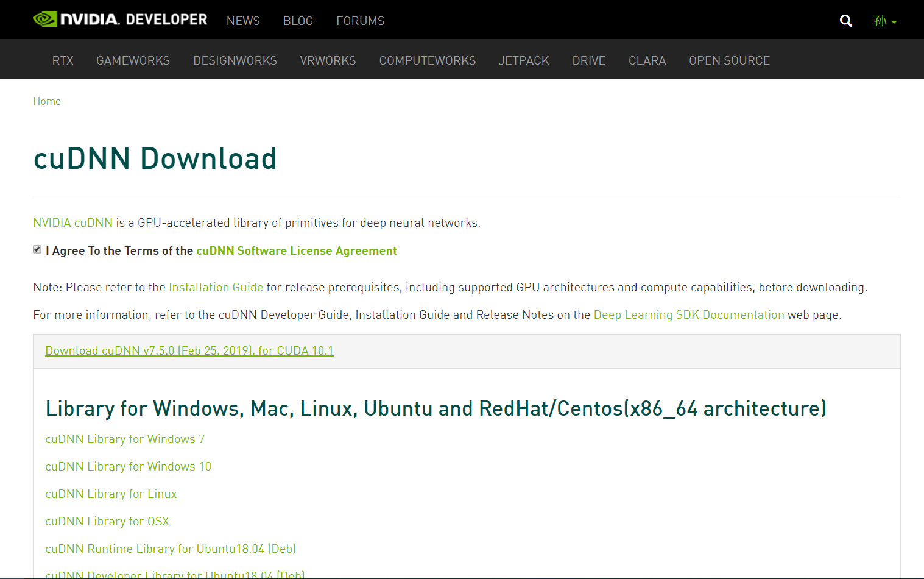Viewport: 924px width, 579px height.
Task: Open the NVIDIA cuDNN link
Action: coord(72,222)
